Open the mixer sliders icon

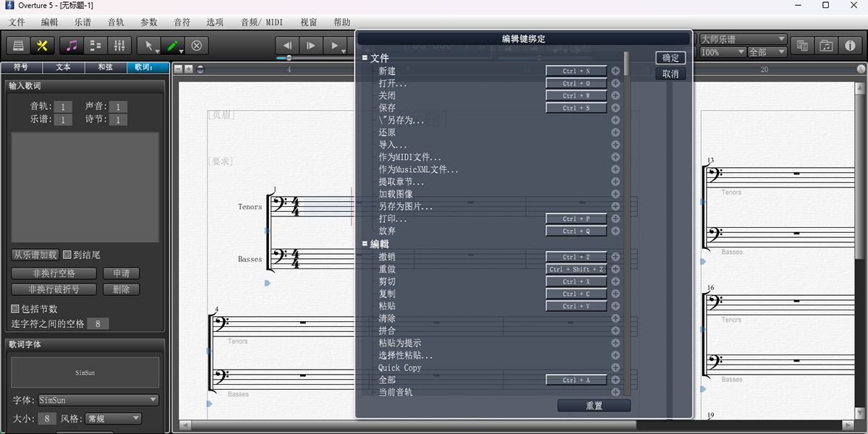[x=119, y=46]
